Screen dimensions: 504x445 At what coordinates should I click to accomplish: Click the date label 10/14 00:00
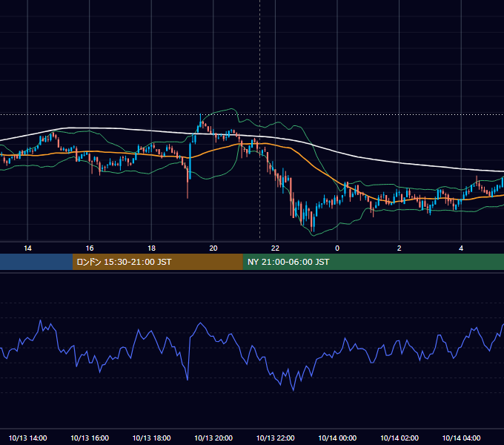click(x=337, y=438)
